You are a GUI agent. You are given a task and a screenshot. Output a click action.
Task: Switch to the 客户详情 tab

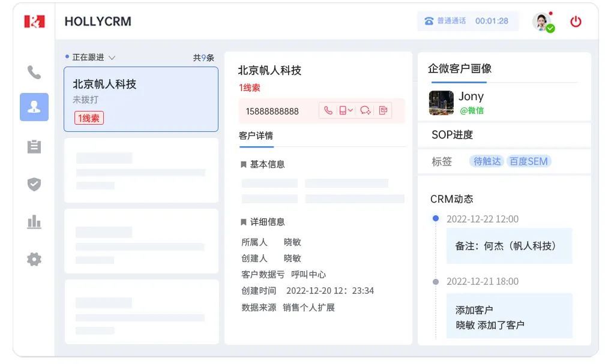[x=256, y=136]
